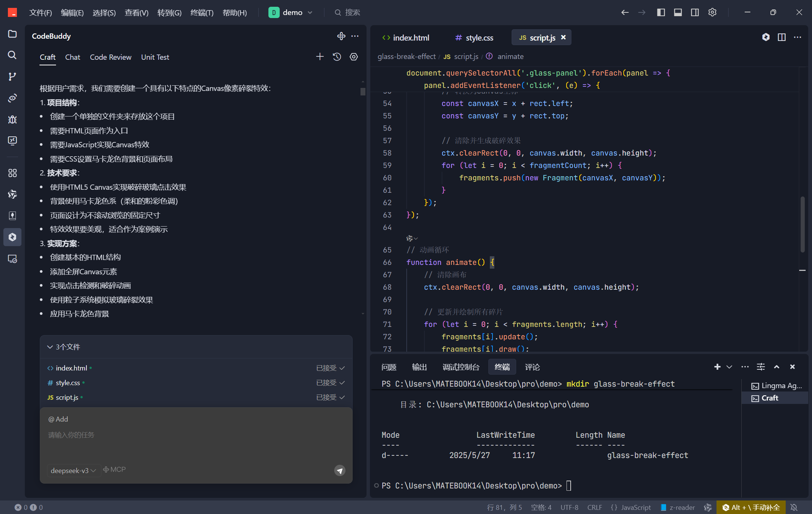Switch to the Code Review tab
The width and height of the screenshot is (812, 514).
click(x=111, y=57)
